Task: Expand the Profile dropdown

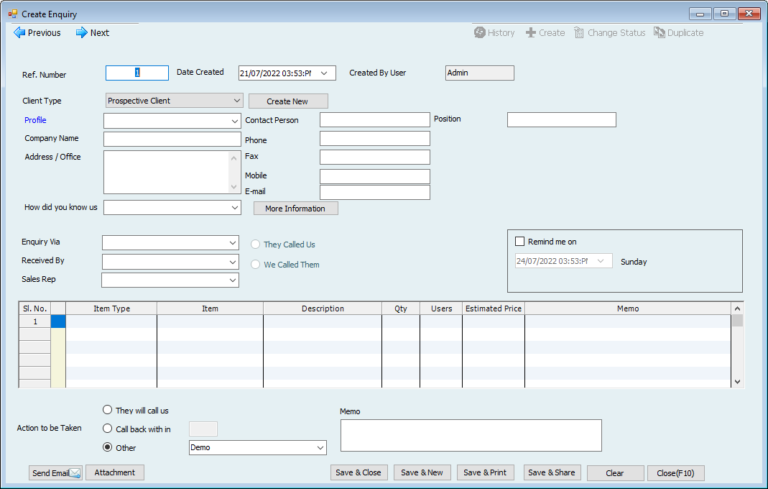Action: click(235, 121)
